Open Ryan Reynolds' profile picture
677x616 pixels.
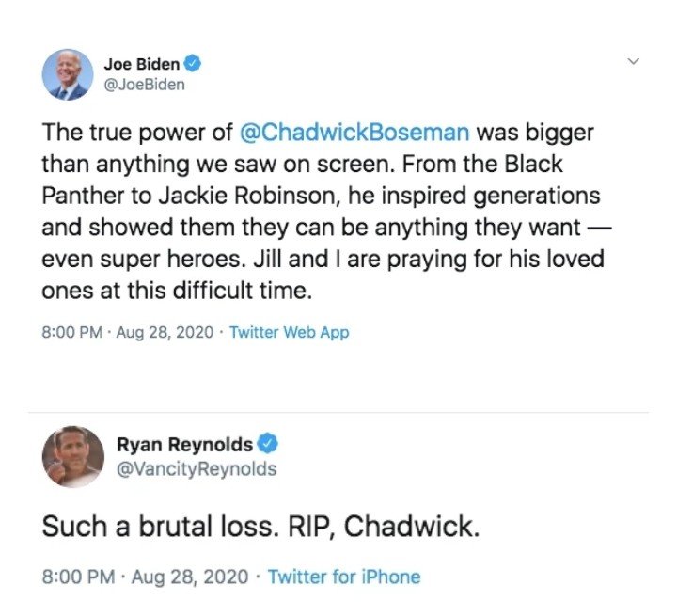(x=73, y=457)
